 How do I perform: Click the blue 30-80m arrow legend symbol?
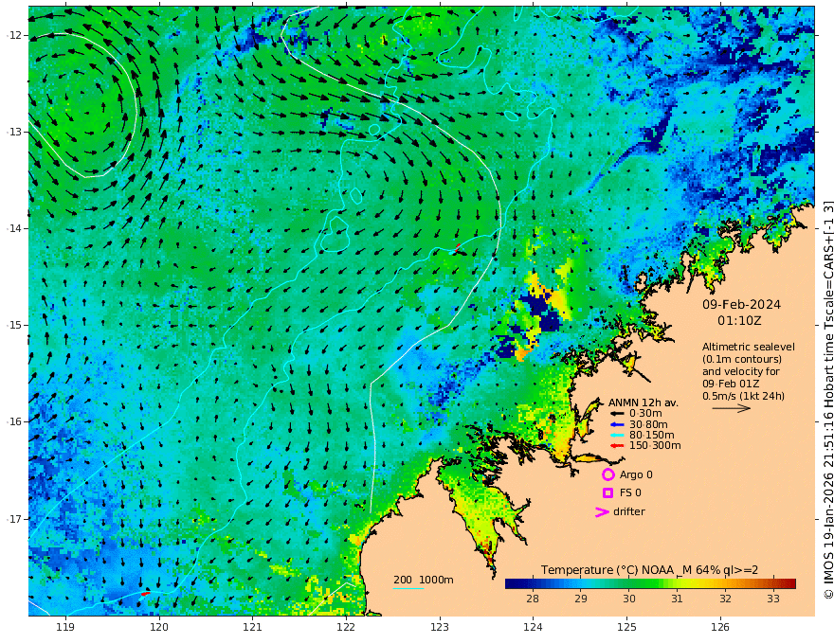tap(617, 424)
